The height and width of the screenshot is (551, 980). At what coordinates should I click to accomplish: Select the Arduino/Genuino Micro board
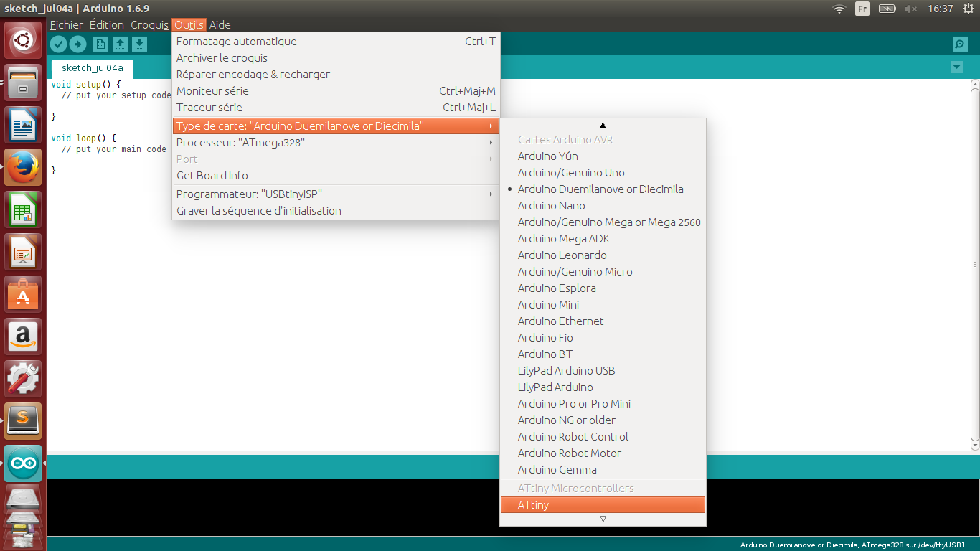603,272
